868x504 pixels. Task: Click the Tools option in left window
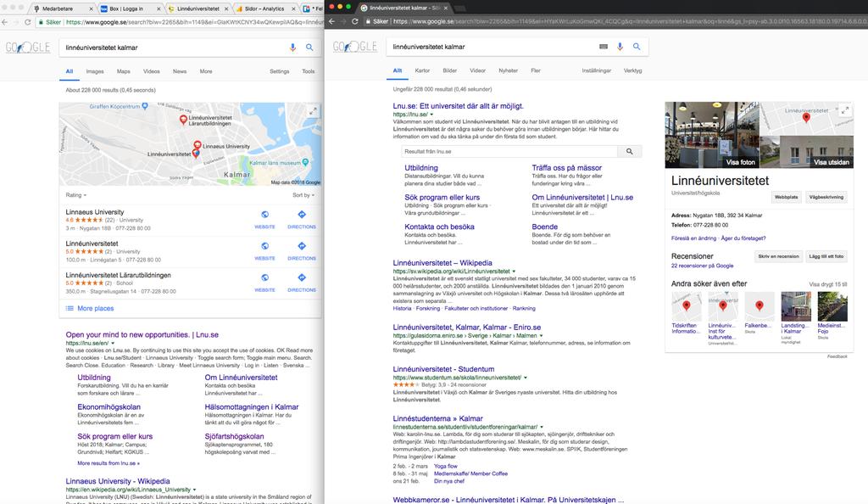(309, 71)
